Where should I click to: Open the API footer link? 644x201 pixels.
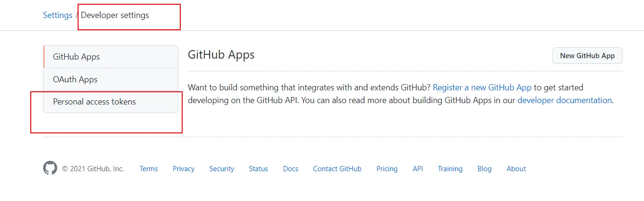click(418, 169)
